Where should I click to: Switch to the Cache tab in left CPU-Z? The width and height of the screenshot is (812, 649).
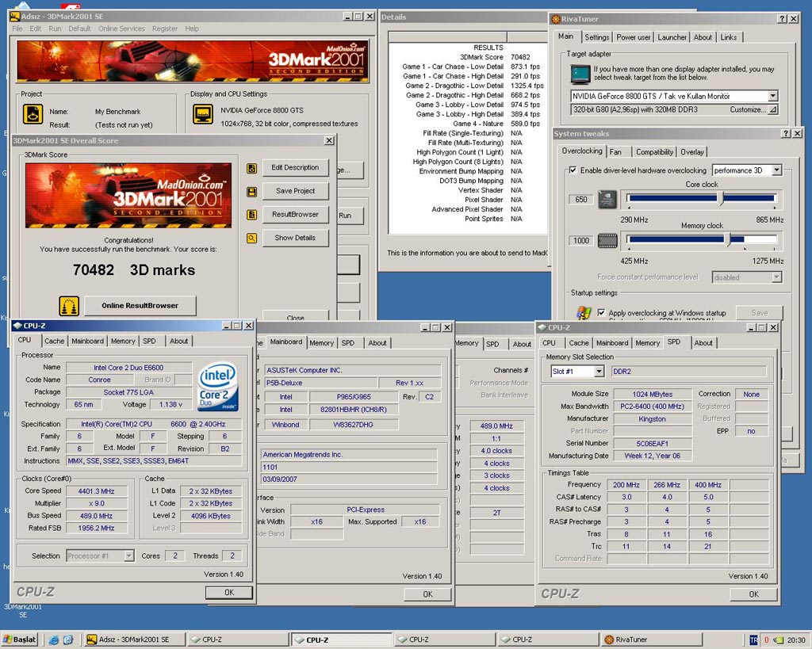point(55,341)
